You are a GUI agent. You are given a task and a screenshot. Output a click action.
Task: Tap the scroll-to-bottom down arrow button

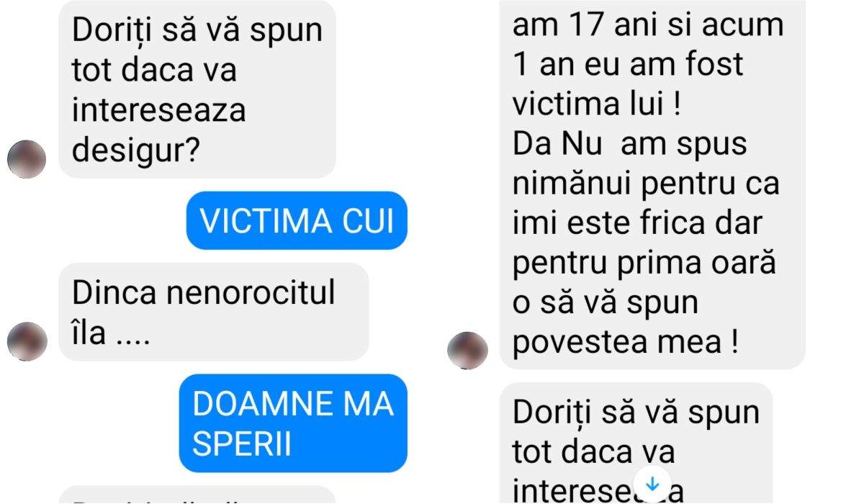click(x=652, y=483)
